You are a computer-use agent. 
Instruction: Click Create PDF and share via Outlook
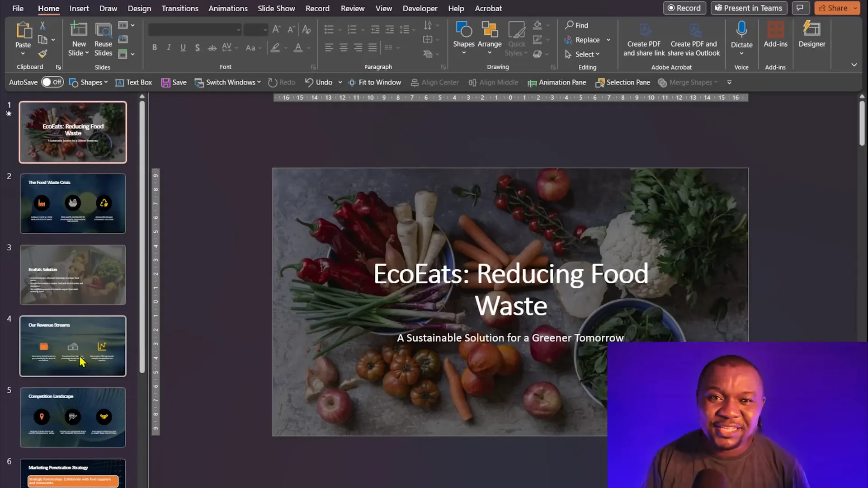point(693,39)
